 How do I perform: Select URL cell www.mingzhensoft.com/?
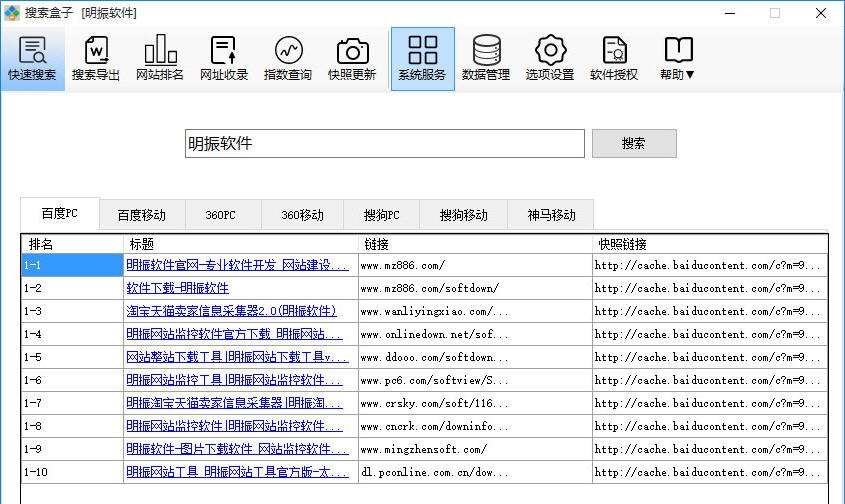[x=475, y=449]
